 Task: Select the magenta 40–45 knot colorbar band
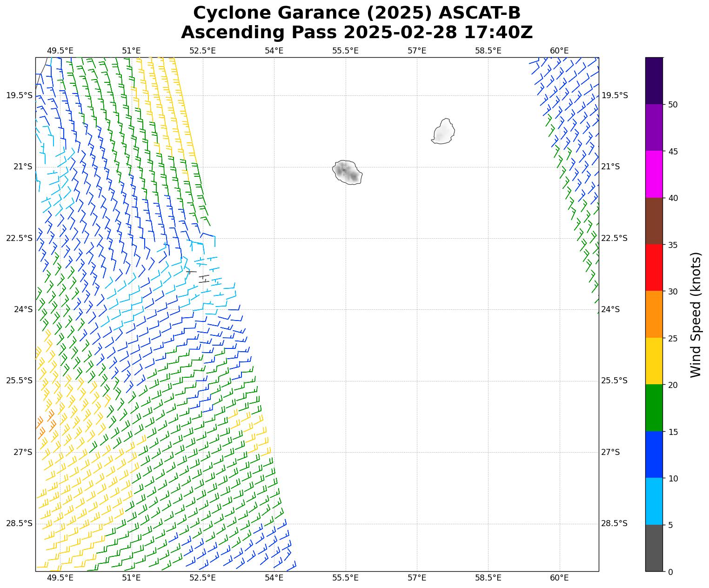[x=654, y=174]
